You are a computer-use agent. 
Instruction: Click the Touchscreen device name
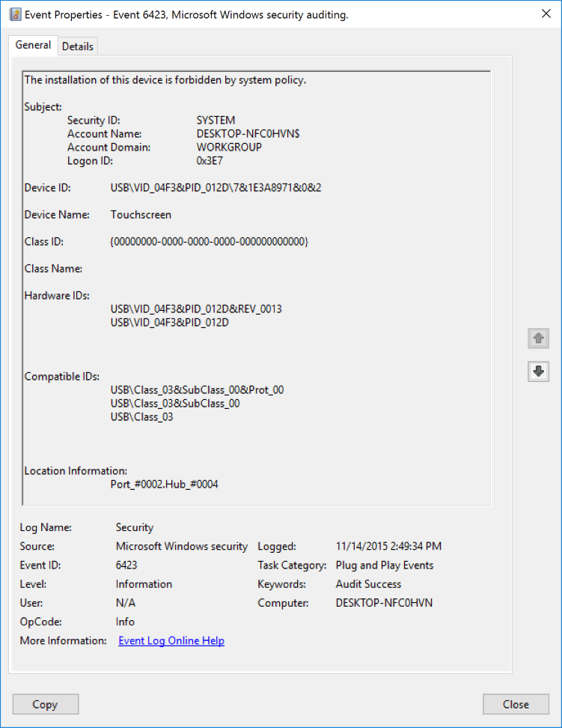141,214
